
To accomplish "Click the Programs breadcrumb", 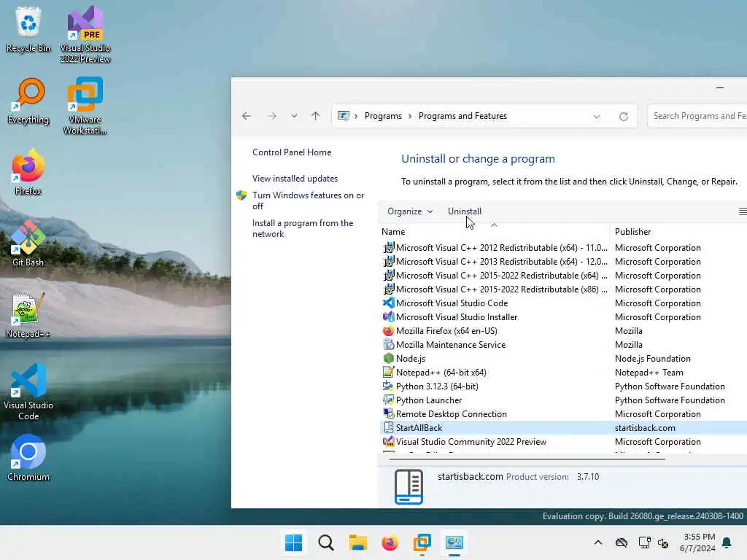I will pyautogui.click(x=383, y=116).
